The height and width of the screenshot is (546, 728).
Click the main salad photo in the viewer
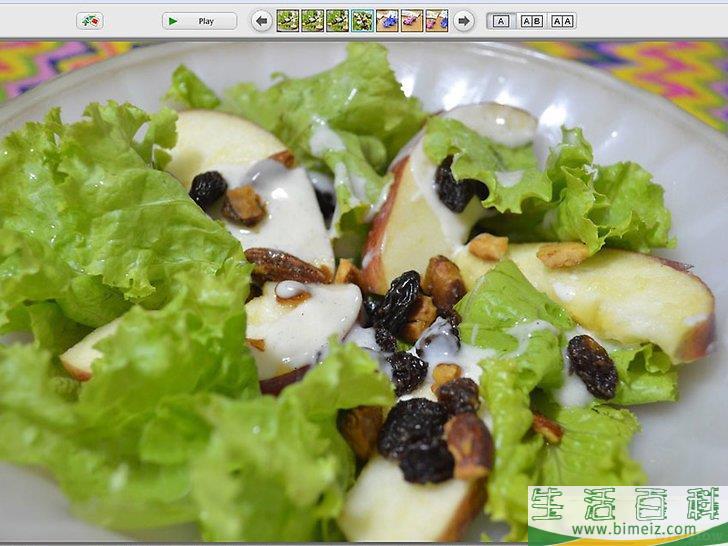[364, 292]
